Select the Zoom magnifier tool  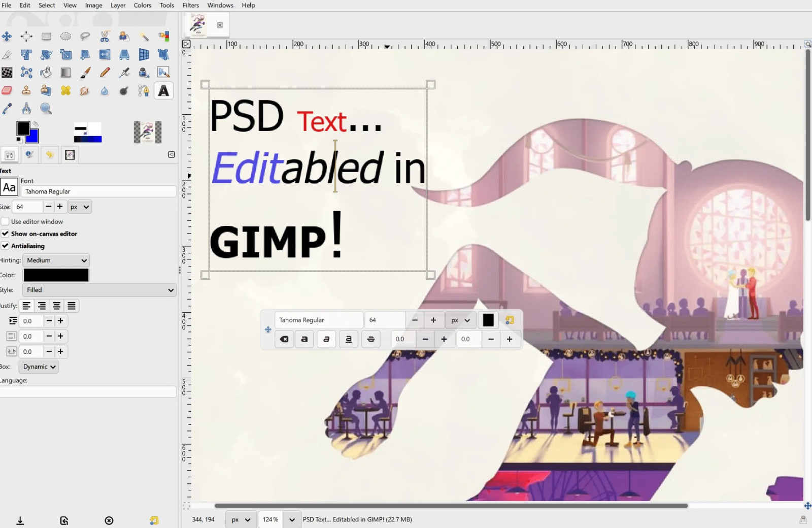tap(46, 109)
